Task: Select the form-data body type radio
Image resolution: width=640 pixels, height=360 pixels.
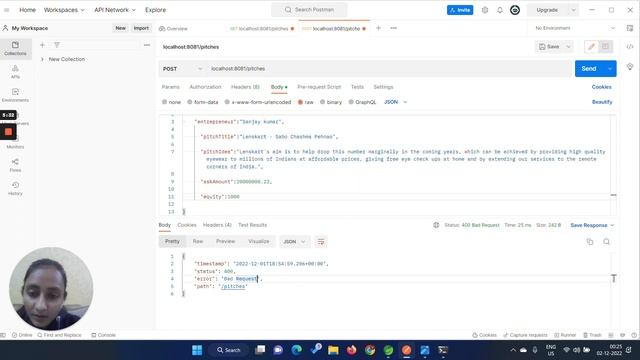Action: coord(190,102)
